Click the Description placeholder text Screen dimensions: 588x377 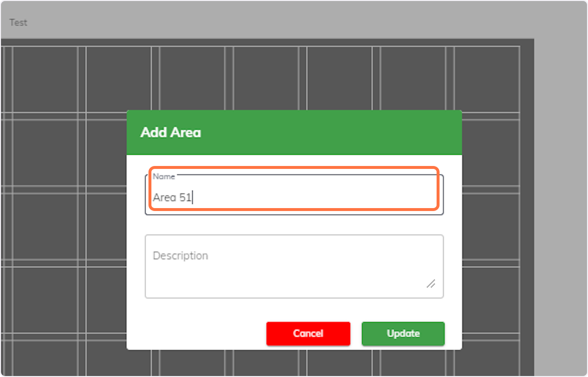point(180,255)
